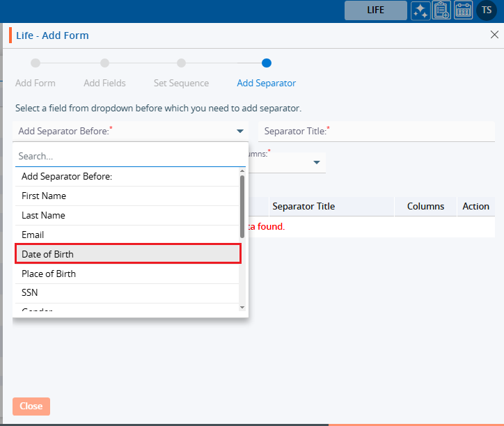Close the Life - Add Form dialog with X
Image resolution: width=504 pixels, height=426 pixels.
click(494, 34)
